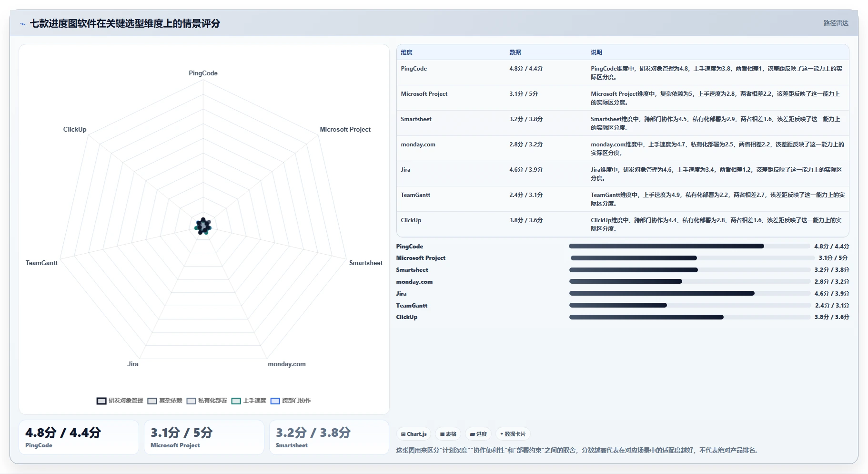Click the 数据卡片 tag chip

[x=513, y=434]
